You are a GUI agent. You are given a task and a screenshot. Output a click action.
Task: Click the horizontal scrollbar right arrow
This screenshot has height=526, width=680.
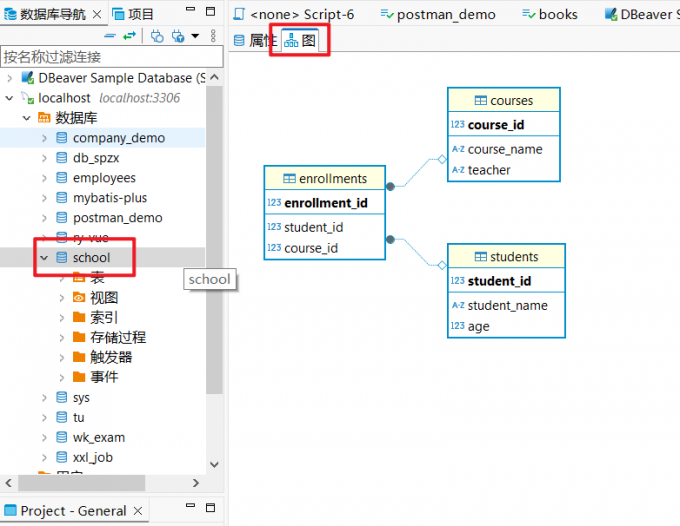coord(196,483)
